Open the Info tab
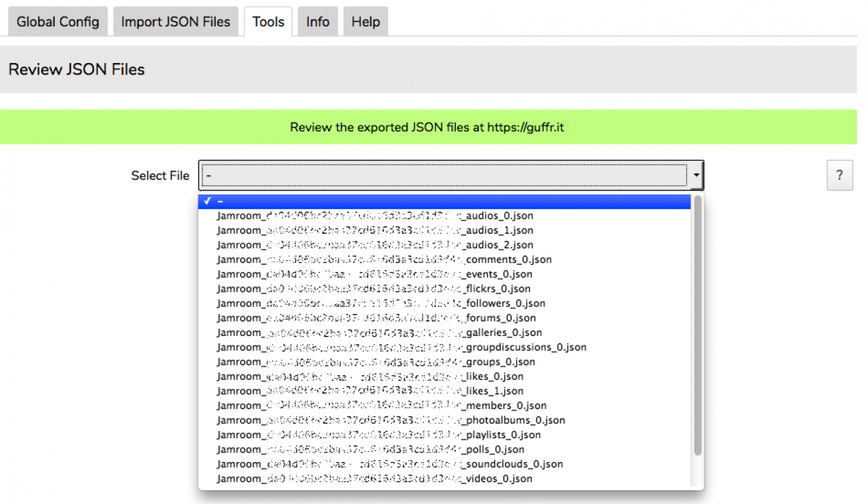 [x=318, y=22]
